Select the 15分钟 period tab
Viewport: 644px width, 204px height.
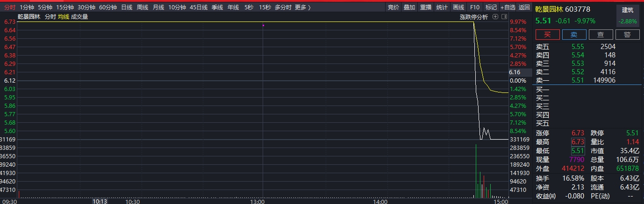(65, 7)
